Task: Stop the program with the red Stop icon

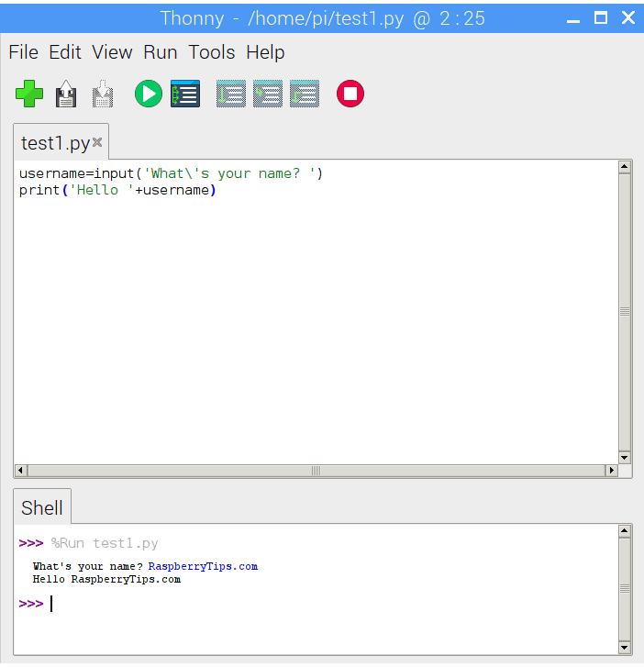Action: click(x=350, y=94)
